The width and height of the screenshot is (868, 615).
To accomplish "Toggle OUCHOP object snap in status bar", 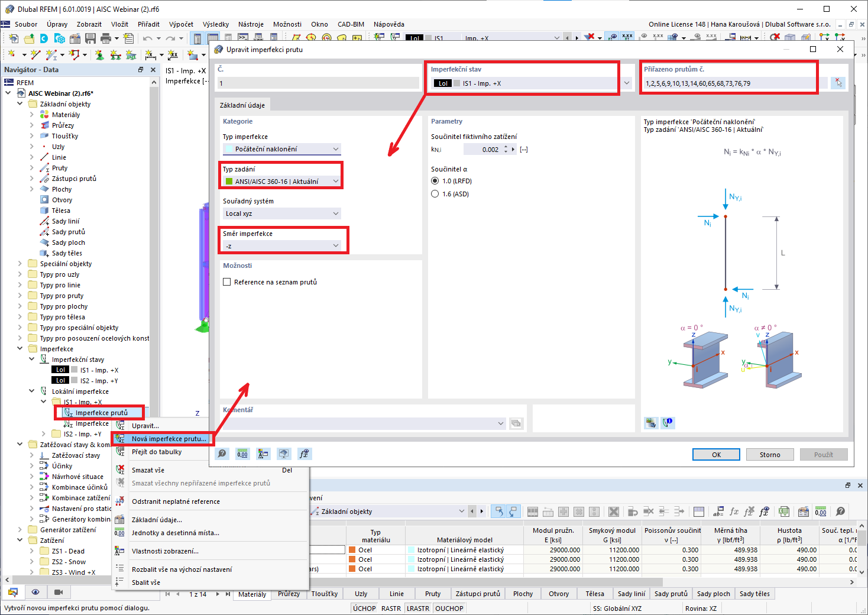I will 449,608.
